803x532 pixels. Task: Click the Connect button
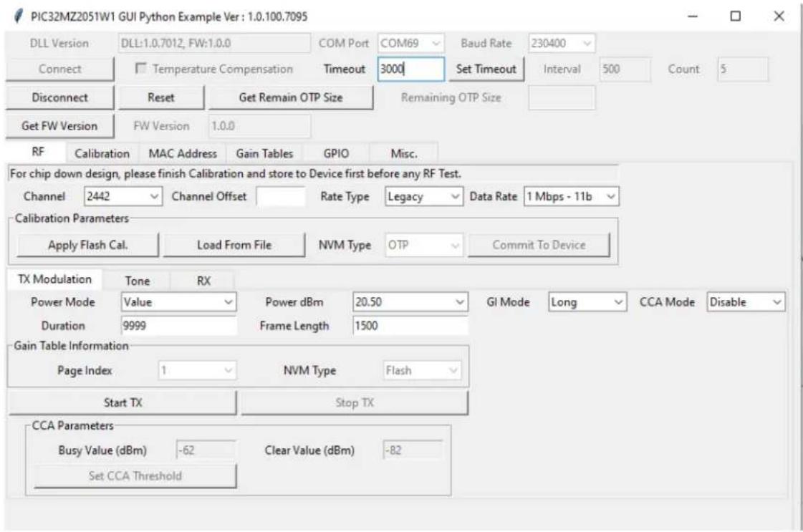tap(59, 69)
